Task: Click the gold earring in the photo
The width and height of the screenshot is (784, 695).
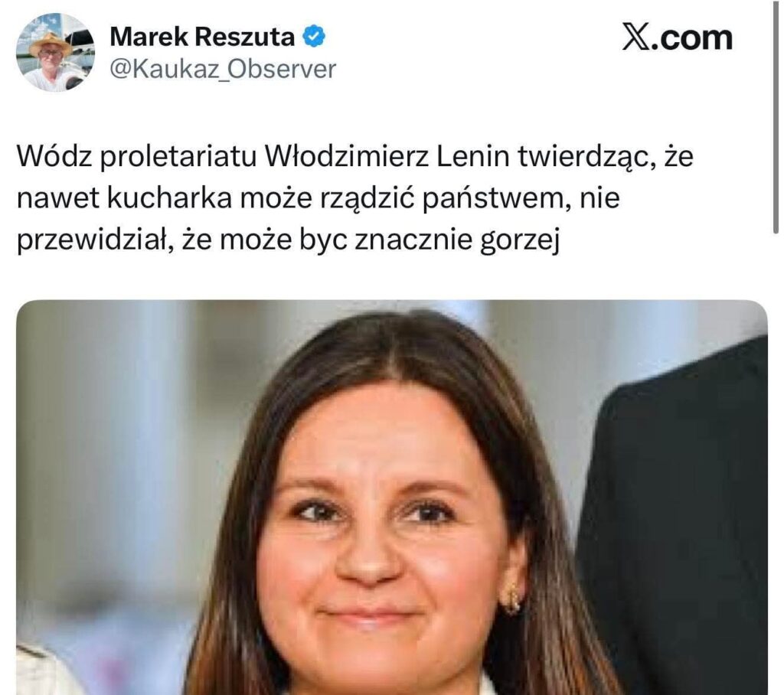Action: [x=511, y=599]
